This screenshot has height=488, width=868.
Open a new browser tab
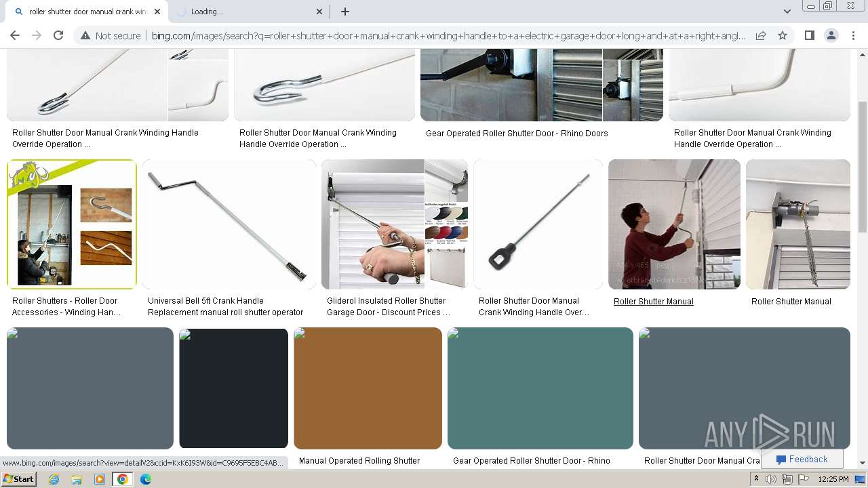(x=345, y=12)
